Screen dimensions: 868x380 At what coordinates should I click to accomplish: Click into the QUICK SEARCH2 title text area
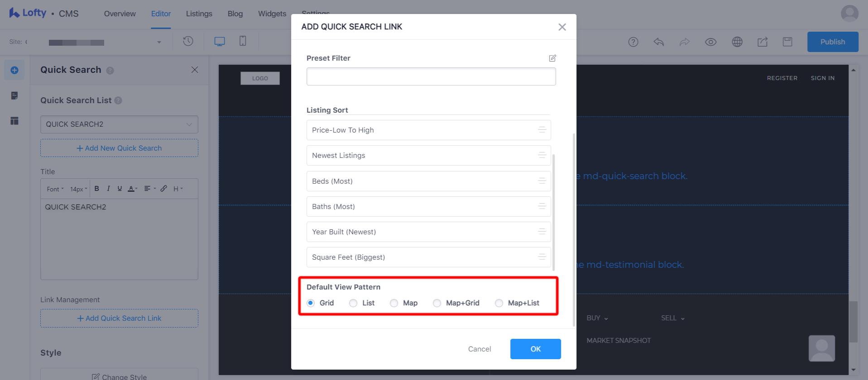119,239
